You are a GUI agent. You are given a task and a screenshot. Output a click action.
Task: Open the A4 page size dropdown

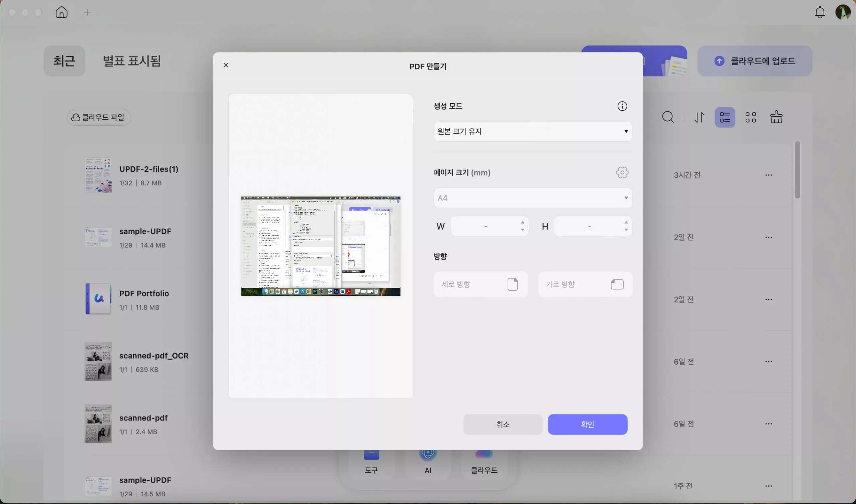click(532, 198)
